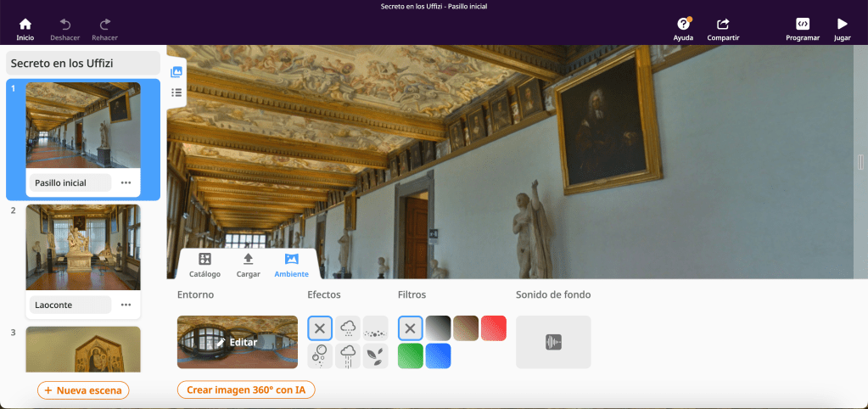
Task: Click the Compartir share icon
Action: pyautogui.click(x=723, y=25)
